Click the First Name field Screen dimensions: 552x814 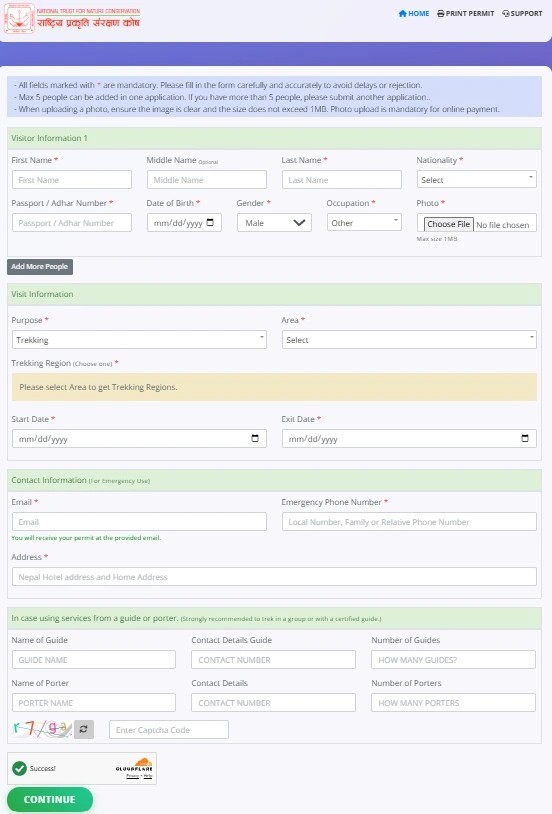pos(72,180)
